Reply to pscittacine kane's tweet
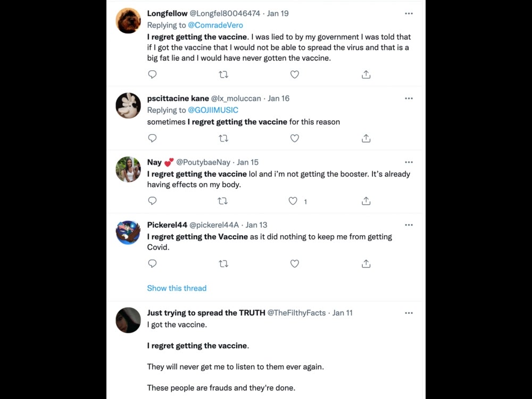 pos(152,138)
